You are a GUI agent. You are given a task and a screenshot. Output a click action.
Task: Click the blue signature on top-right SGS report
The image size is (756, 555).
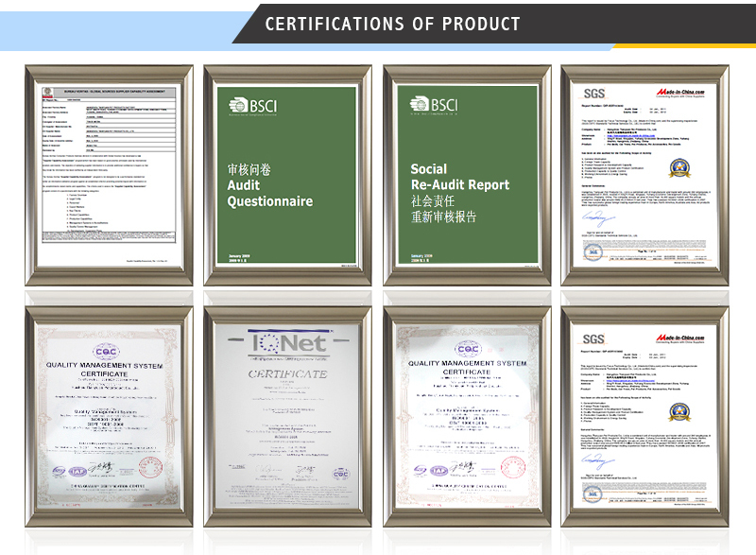pos(598,218)
